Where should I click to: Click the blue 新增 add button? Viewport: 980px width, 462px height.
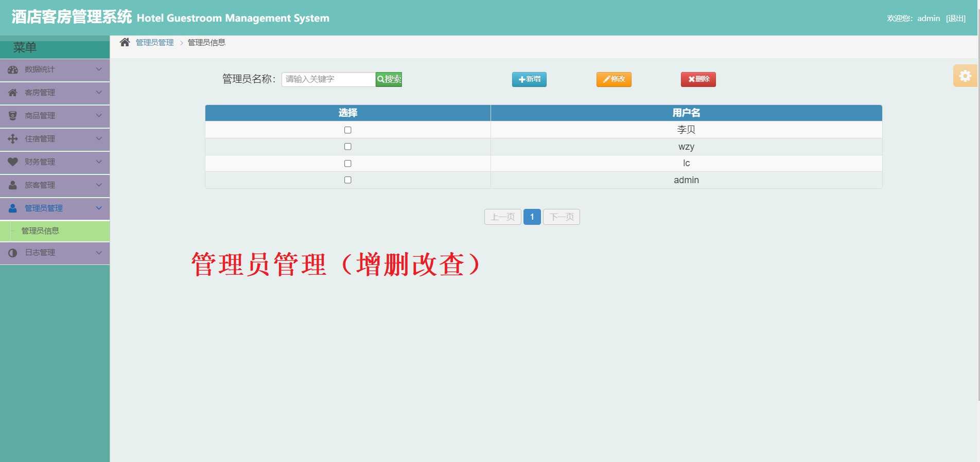[529, 79]
